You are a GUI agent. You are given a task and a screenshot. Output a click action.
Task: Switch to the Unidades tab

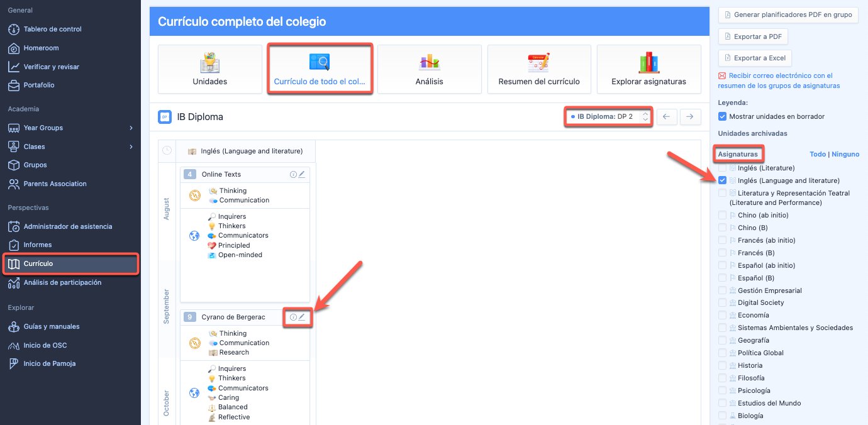click(x=209, y=69)
